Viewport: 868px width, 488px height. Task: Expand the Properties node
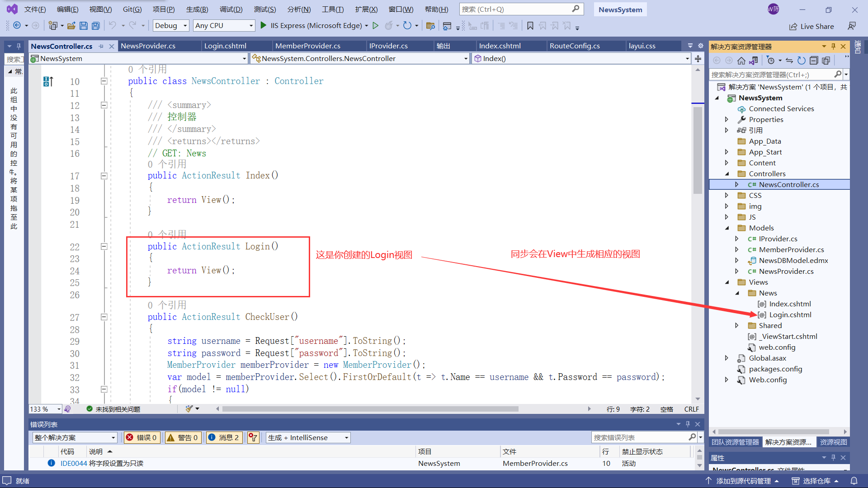pos(727,120)
